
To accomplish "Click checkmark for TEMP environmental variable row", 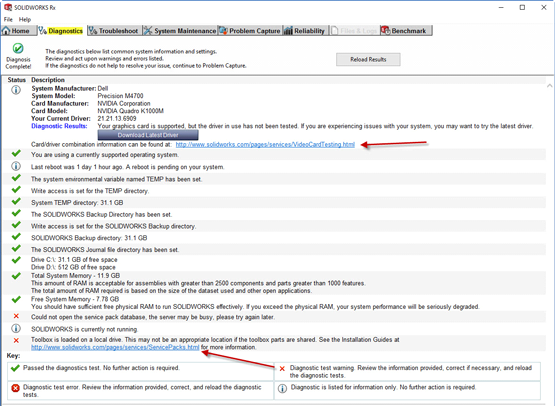I will tap(16, 178).
